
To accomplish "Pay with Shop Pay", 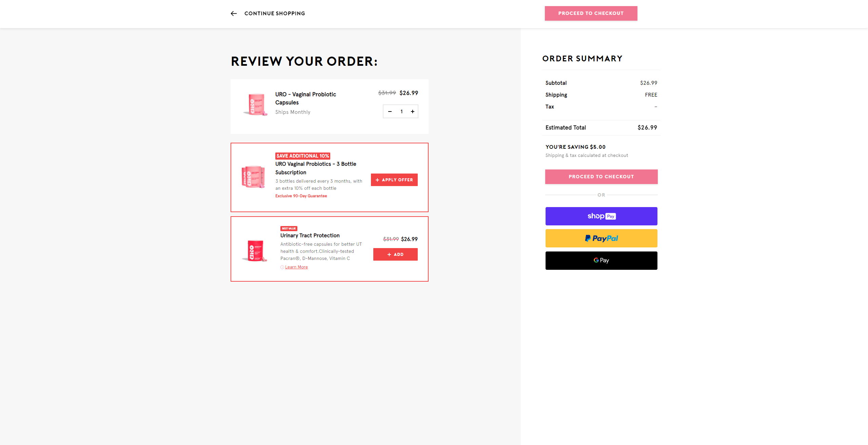I will pos(601,216).
